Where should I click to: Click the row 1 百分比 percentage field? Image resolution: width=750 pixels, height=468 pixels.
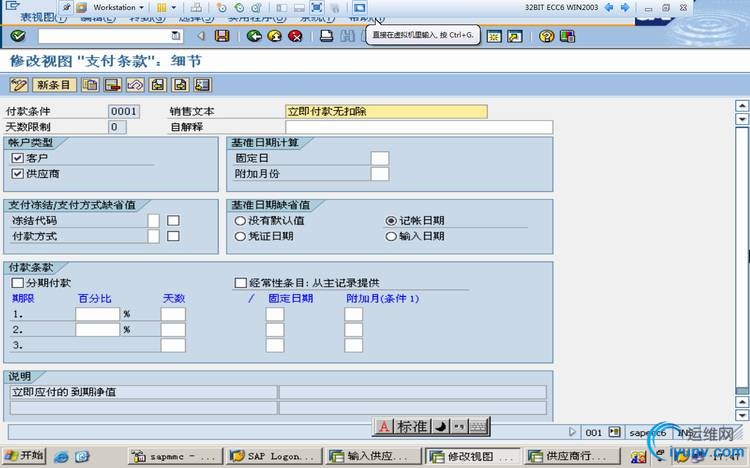click(98, 314)
